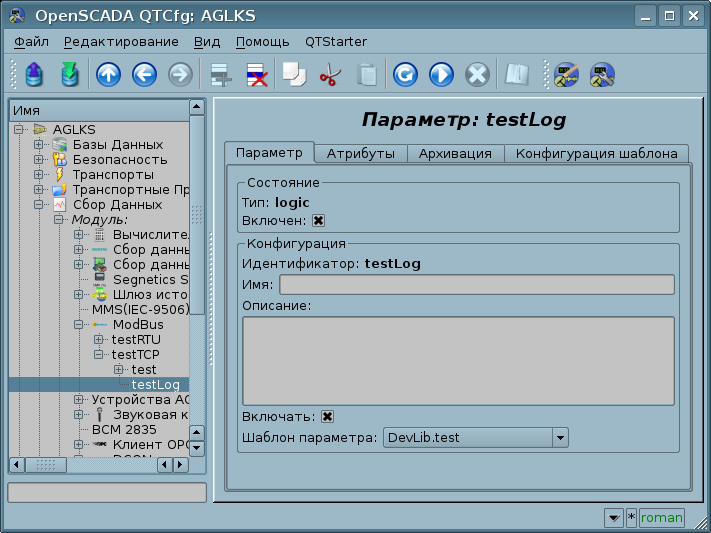Click the scissors cut icon

coord(330,74)
